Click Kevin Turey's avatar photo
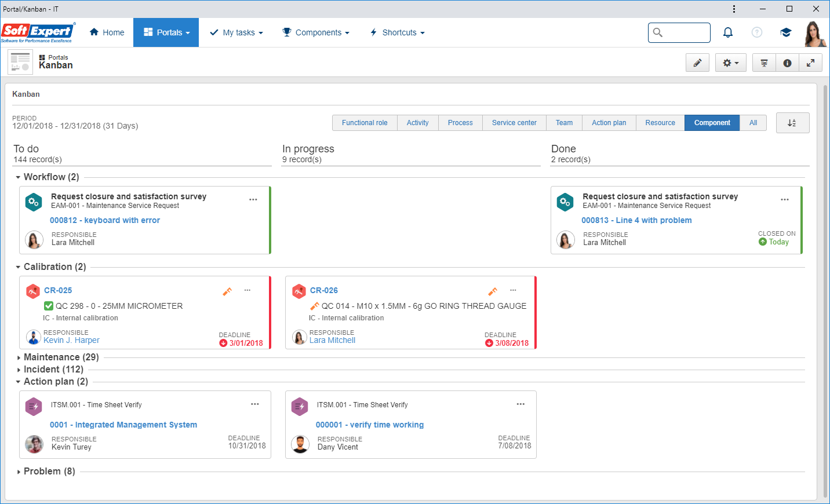Screen dimensions: 830x504 34,444
